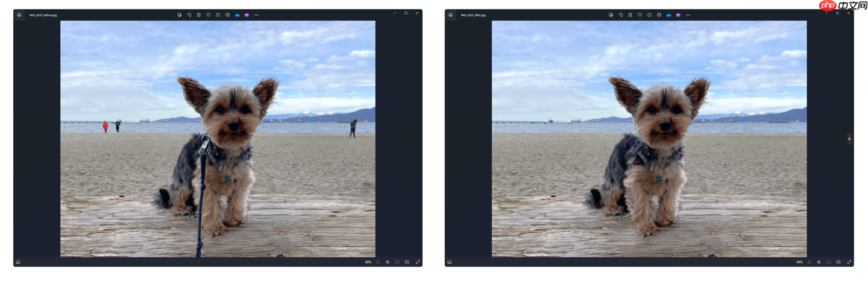Click the dog photo in the after.jpg window

pos(649,139)
